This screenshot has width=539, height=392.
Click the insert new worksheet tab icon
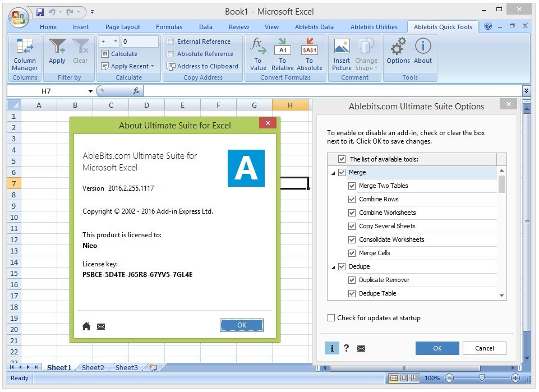click(153, 367)
